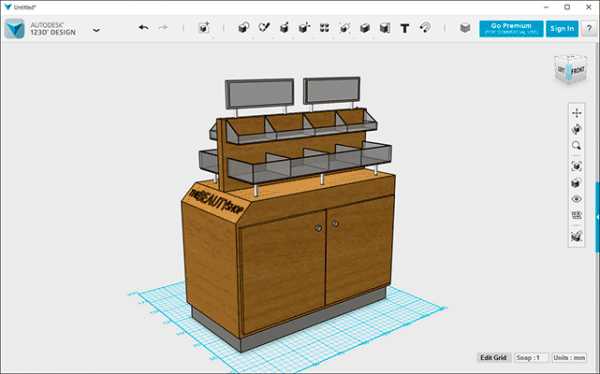Viewport: 600px width, 374px height.
Task: Expand the 123D Design application menu
Action: point(96,29)
